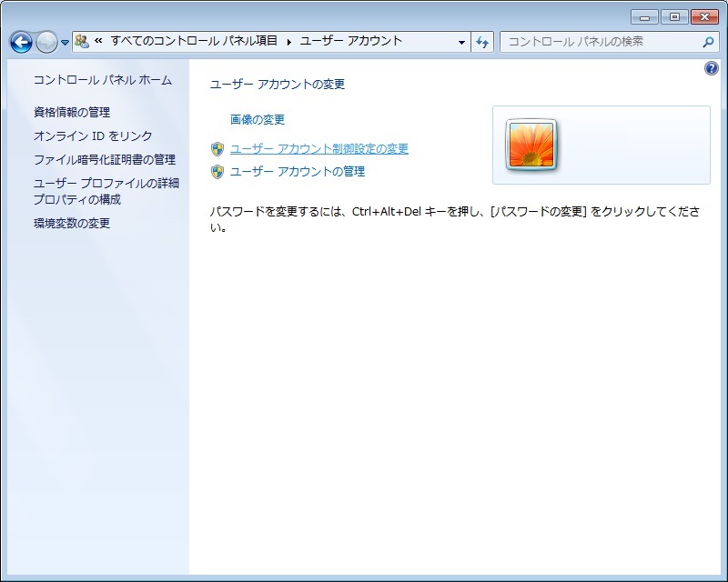Close the User Accounts window
Image resolution: width=728 pixels, height=582 pixels.
[x=704, y=17]
